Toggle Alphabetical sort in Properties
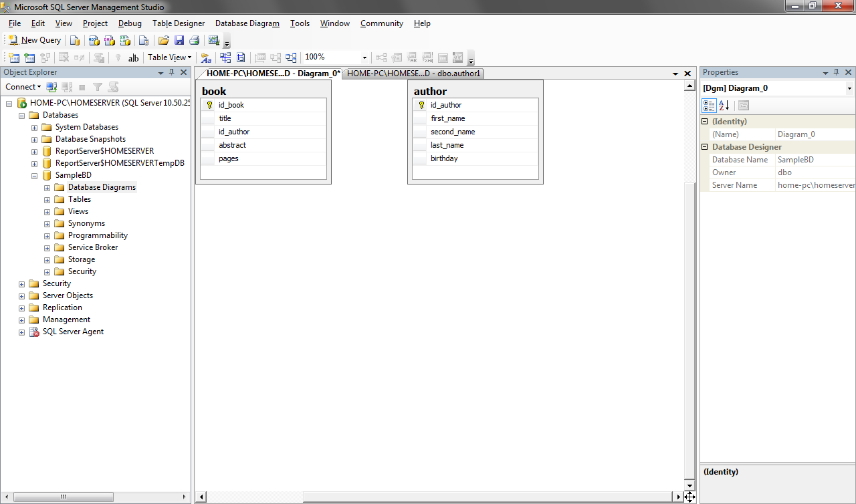Screen dimensions: 856x504 pos(724,106)
